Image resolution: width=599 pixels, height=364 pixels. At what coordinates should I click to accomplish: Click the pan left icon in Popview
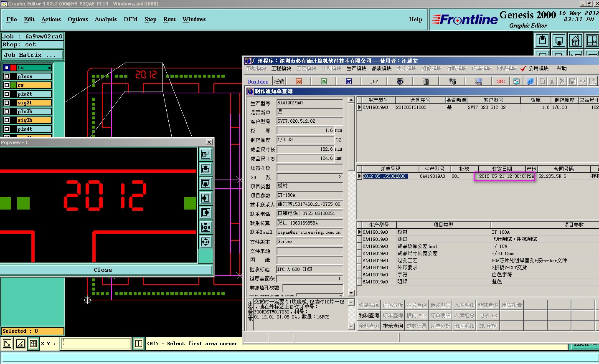(x=206, y=198)
